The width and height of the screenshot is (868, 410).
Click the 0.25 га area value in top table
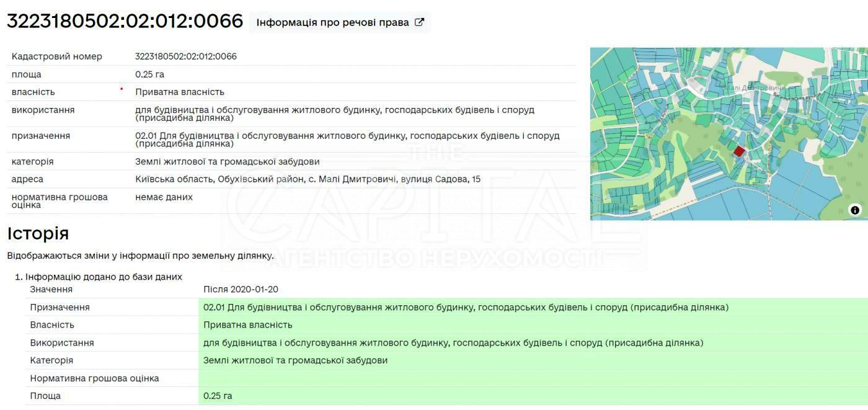(149, 74)
